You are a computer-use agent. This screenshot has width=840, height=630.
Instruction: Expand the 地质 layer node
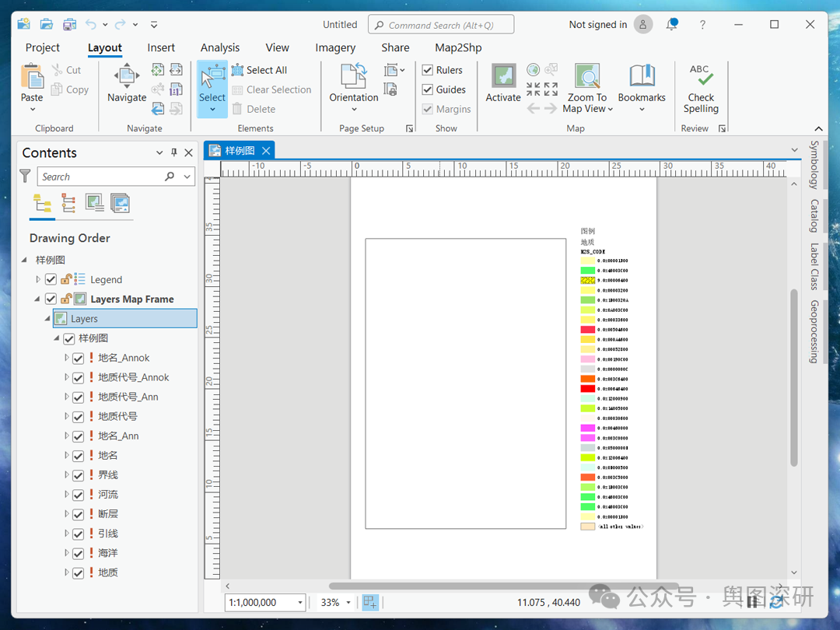(66, 572)
